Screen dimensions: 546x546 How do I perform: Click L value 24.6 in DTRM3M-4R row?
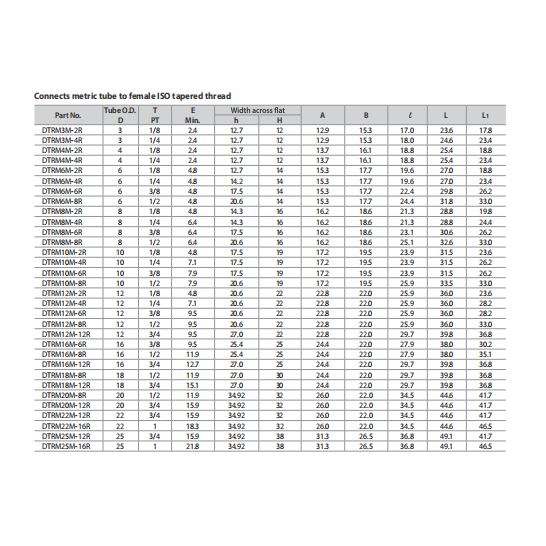(x=446, y=141)
